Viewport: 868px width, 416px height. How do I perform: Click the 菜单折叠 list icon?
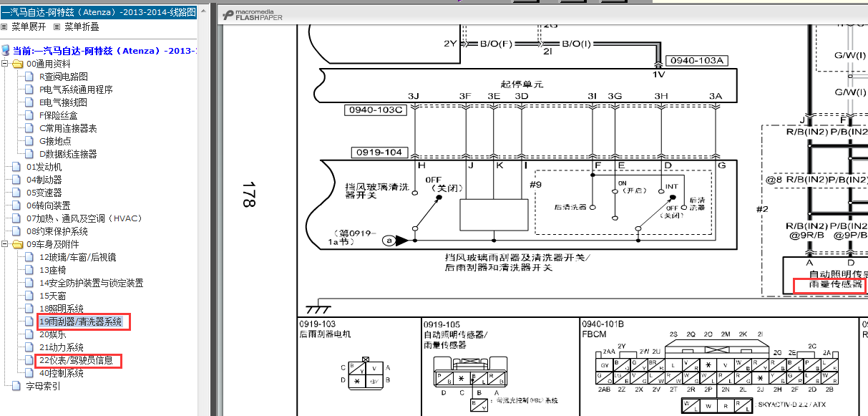pyautogui.click(x=57, y=26)
